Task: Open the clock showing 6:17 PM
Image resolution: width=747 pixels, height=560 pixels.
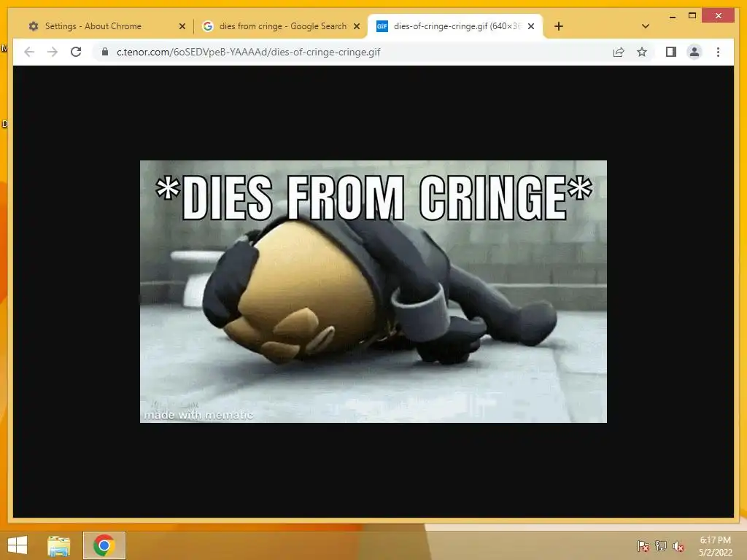Action: click(x=715, y=546)
